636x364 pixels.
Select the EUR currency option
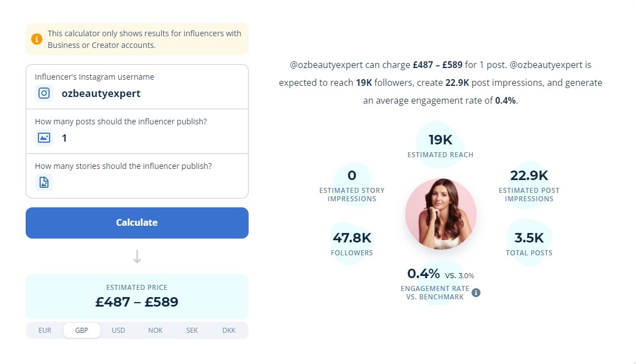[45, 331]
